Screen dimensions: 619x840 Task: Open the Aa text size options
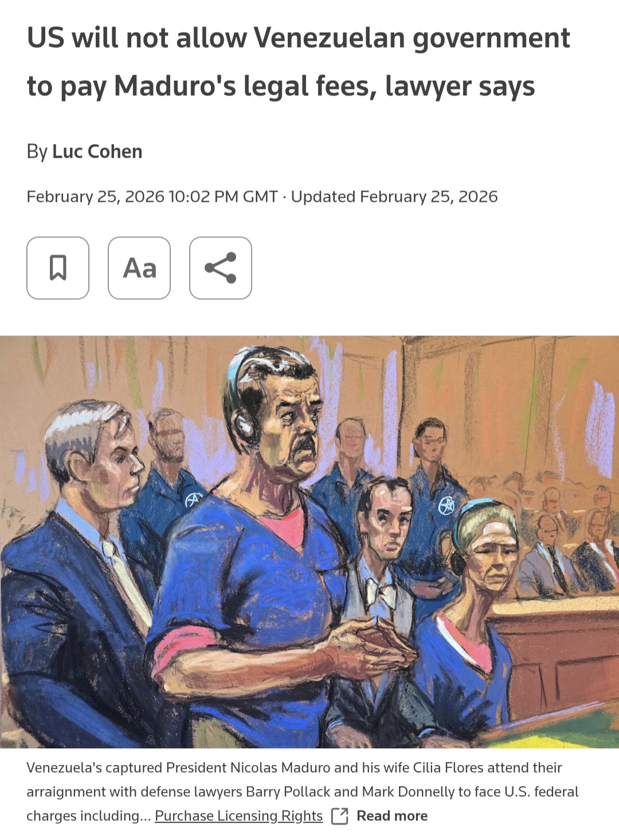[x=139, y=268]
